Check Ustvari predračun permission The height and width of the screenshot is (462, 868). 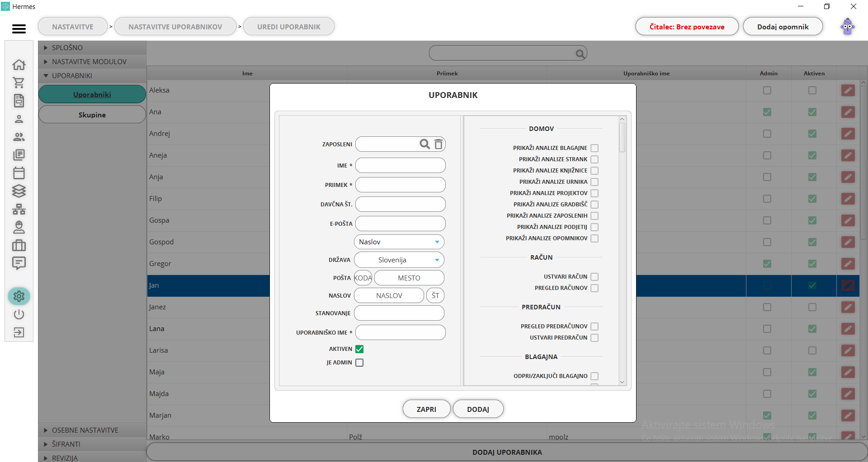(x=594, y=338)
